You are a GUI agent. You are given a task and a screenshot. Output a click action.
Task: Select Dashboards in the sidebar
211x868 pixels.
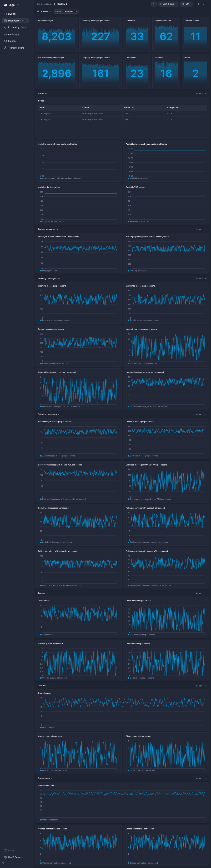(15, 20)
